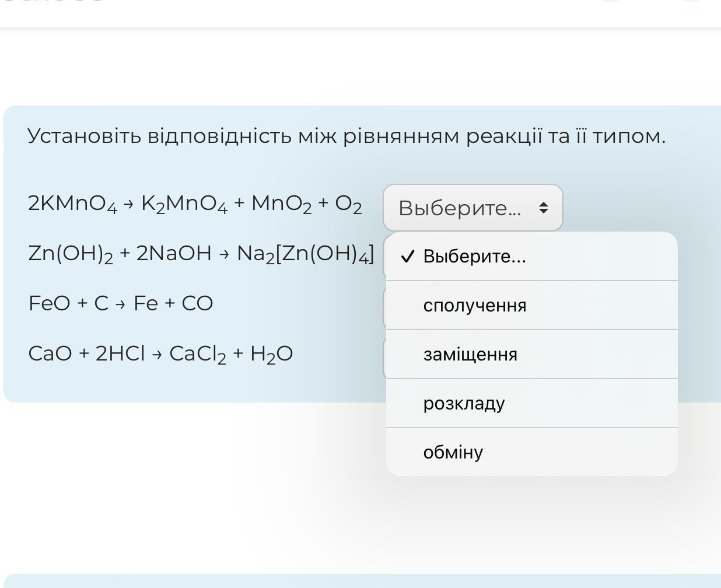Click the up-down arrows on Выберите dropdown
721x588 pixels.
pyautogui.click(x=543, y=208)
